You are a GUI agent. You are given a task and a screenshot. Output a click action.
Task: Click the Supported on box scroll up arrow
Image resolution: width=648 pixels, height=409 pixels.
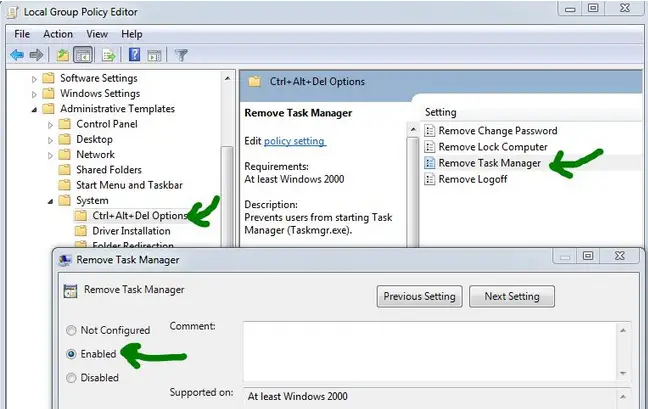point(623,397)
